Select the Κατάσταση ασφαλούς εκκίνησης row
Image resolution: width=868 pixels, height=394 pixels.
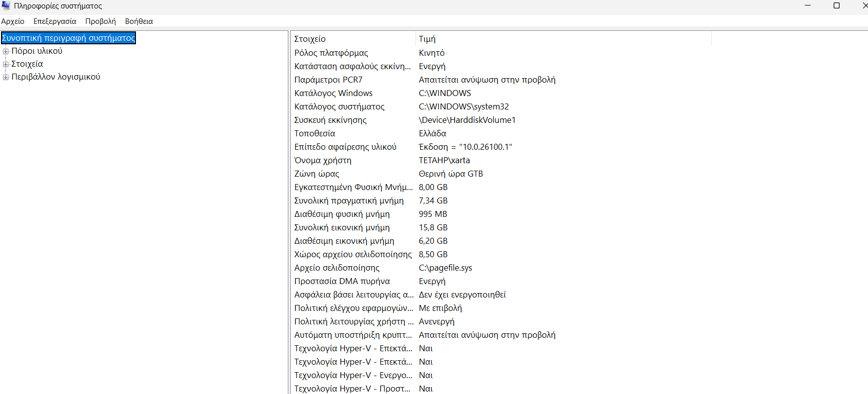point(501,66)
